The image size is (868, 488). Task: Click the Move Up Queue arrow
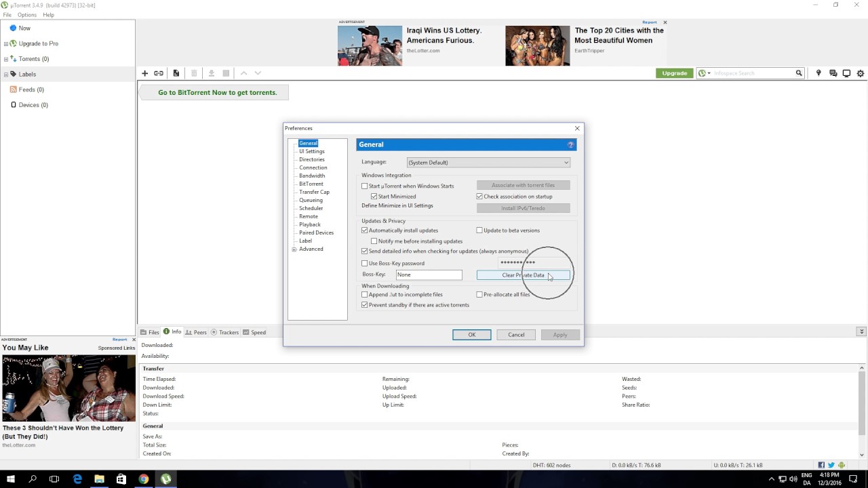pyautogui.click(x=243, y=73)
